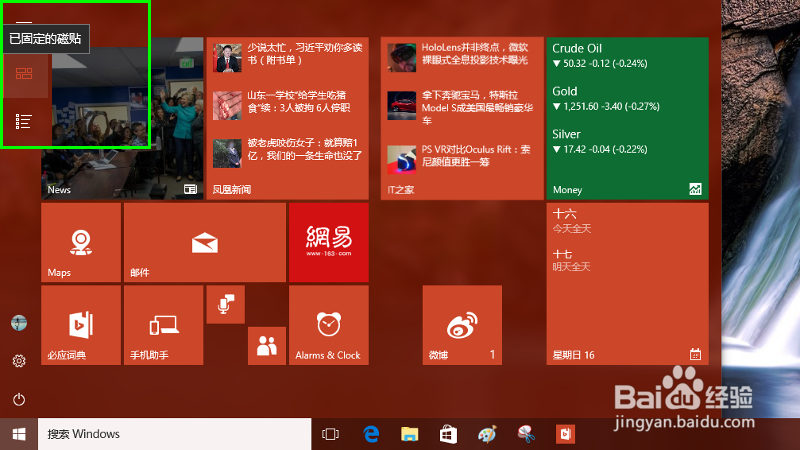Click the 十六 今天全天 calendar entry
This screenshot has height=450, width=800.
[x=571, y=221]
